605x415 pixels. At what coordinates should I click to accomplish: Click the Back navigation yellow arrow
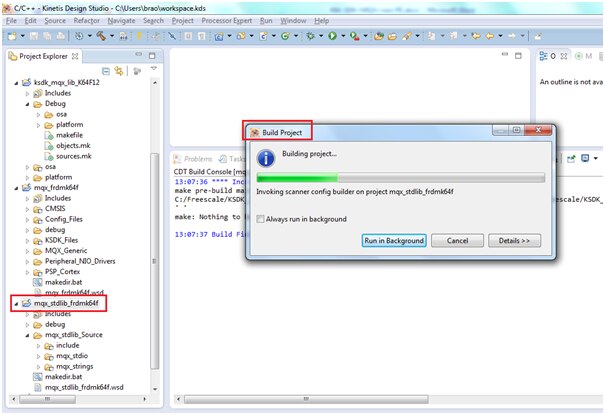[x=490, y=36]
